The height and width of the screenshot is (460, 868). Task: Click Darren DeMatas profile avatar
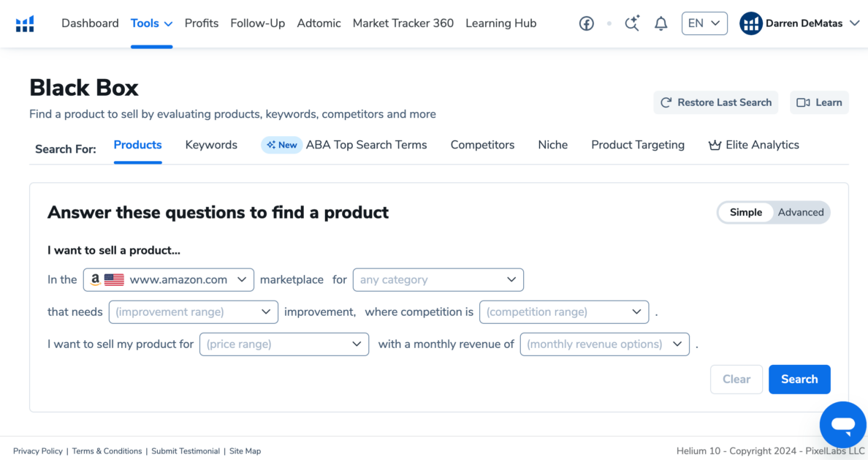click(x=751, y=23)
